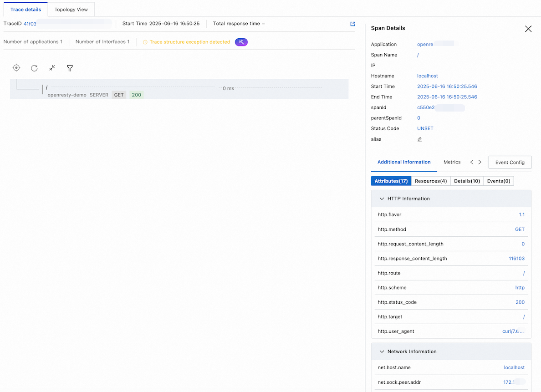The height and width of the screenshot is (392, 541).
Task: Edit the span alias pencil icon
Action: click(419, 139)
